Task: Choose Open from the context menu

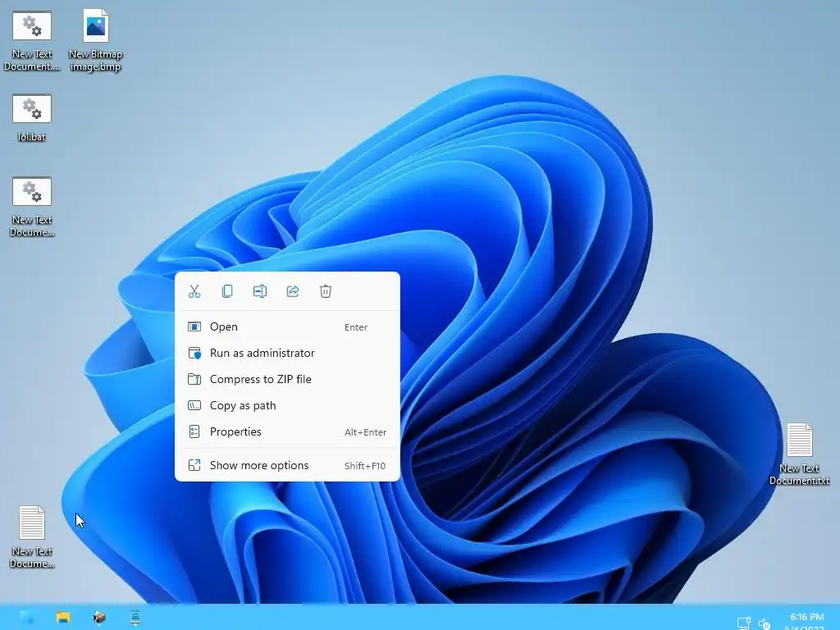Action: tap(287, 326)
